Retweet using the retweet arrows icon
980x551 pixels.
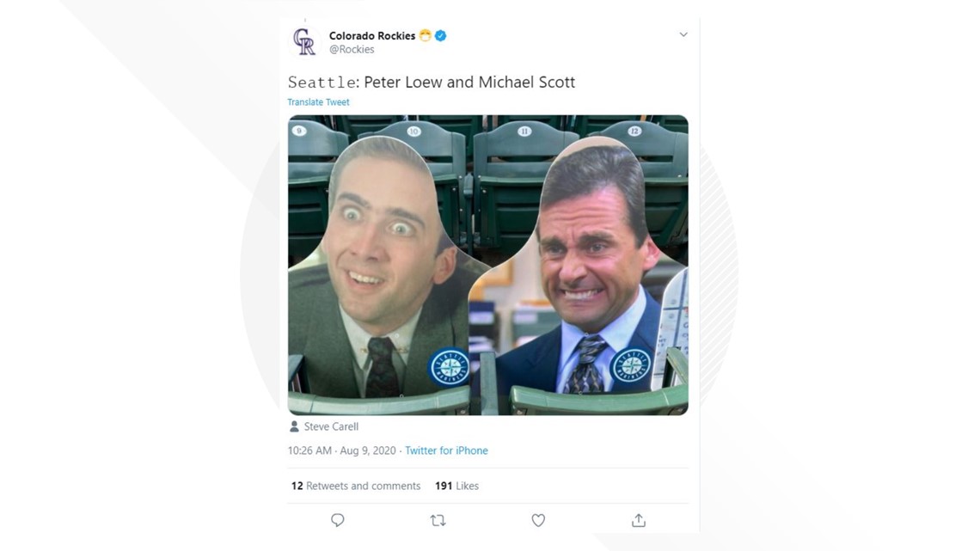point(438,520)
